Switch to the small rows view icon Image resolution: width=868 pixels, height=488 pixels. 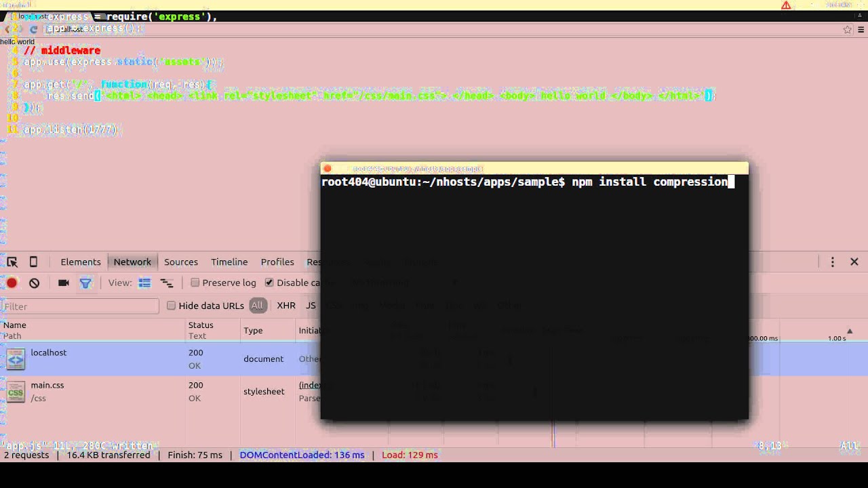166,283
